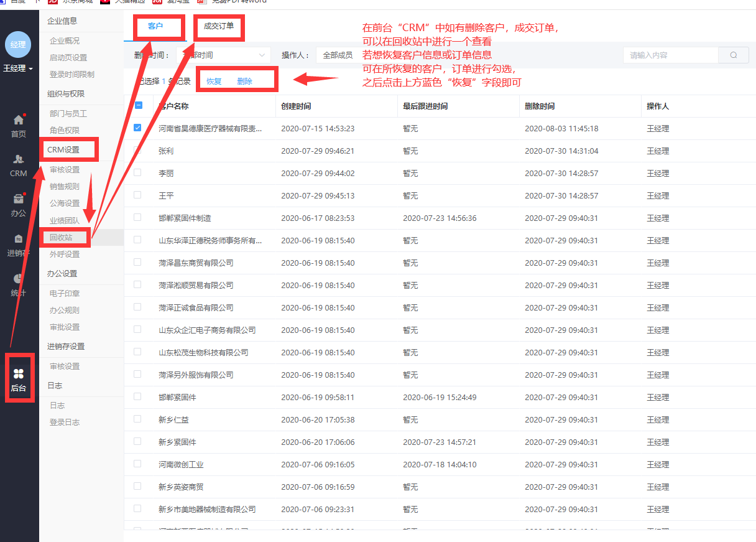Click customer name 菏泽淞顺贸易有限公司
The width and height of the screenshot is (756, 542).
pos(196,285)
